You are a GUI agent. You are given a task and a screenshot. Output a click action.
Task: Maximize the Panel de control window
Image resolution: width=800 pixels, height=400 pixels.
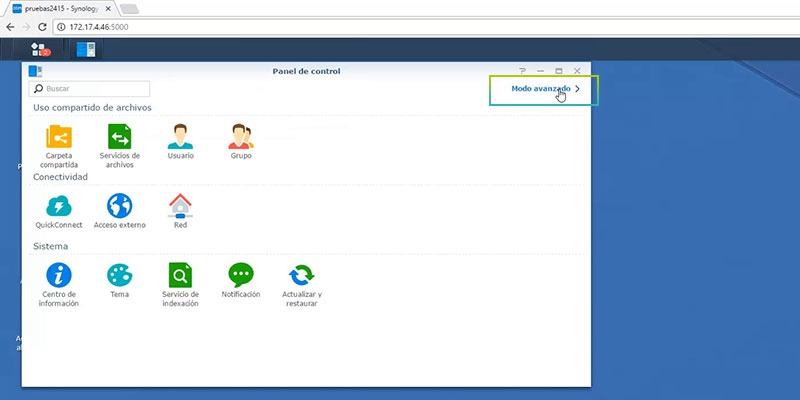[x=559, y=71]
